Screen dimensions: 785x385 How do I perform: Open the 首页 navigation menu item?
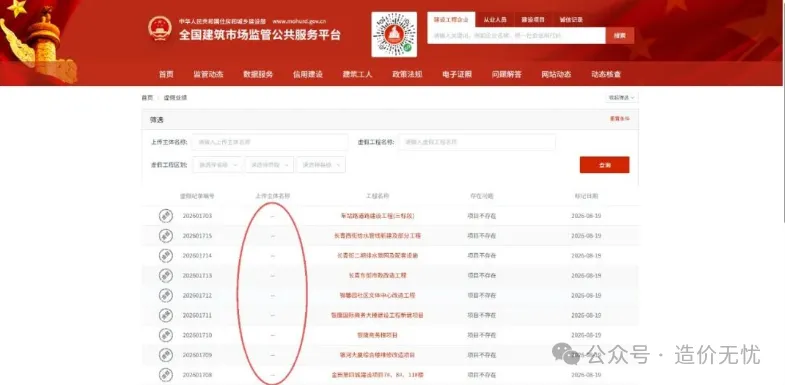[x=166, y=75]
